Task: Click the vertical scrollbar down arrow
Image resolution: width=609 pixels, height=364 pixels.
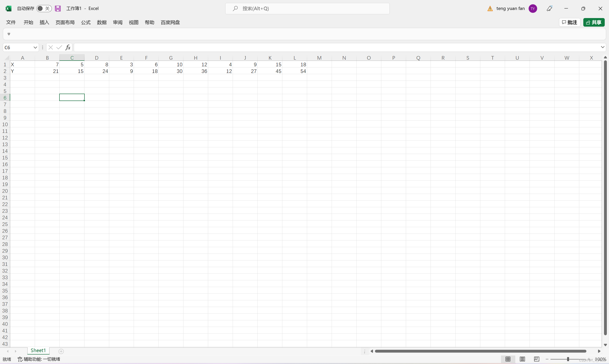Action: coord(605,345)
